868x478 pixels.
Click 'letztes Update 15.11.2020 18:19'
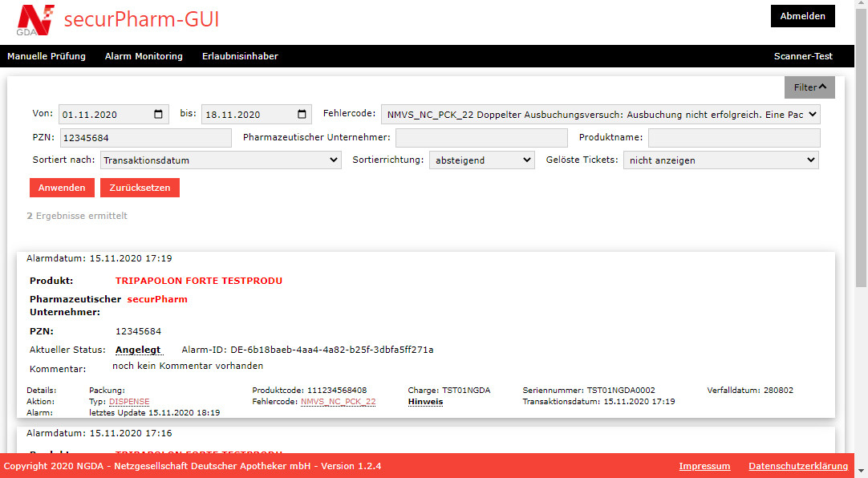(155, 413)
